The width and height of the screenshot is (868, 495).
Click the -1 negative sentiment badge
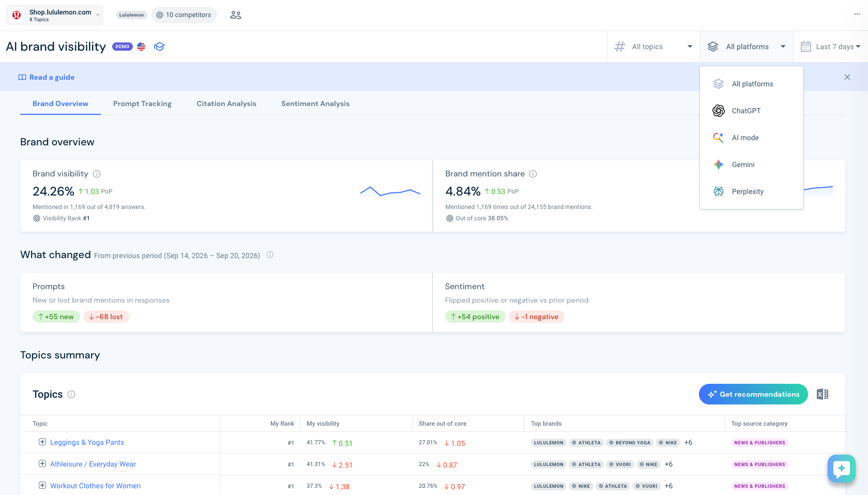[537, 317]
